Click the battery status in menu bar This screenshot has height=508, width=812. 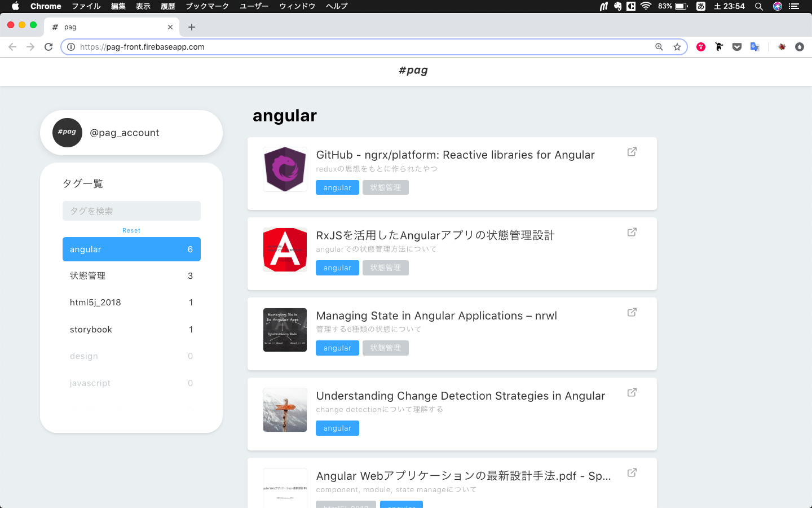click(x=673, y=6)
